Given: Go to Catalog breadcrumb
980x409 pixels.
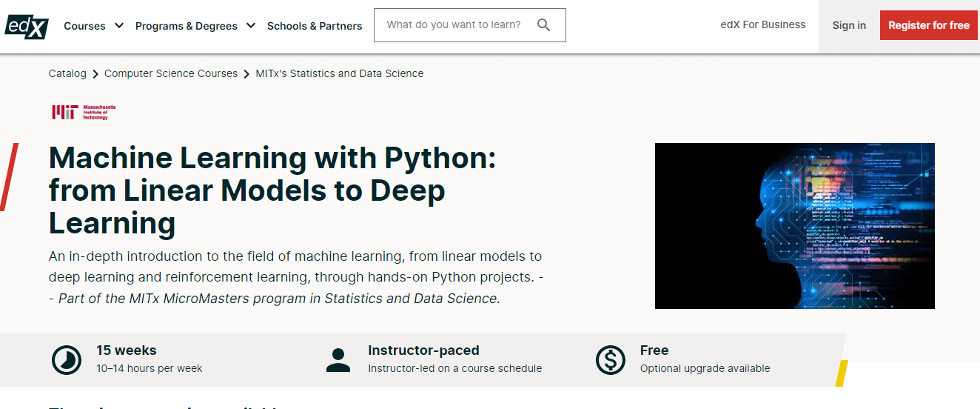Looking at the screenshot, I should [x=67, y=73].
